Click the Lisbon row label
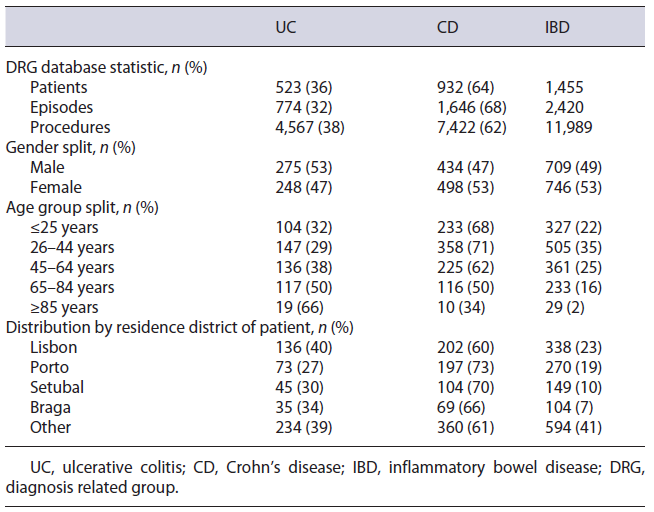Image resolution: width=654 pixels, height=512 pixels. (53, 347)
